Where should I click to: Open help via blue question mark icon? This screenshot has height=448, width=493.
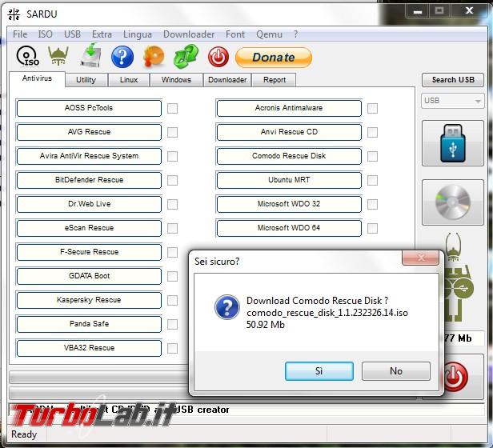point(122,57)
